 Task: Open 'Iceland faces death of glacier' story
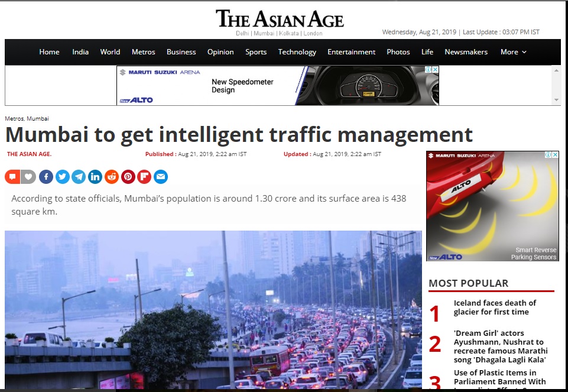click(495, 307)
